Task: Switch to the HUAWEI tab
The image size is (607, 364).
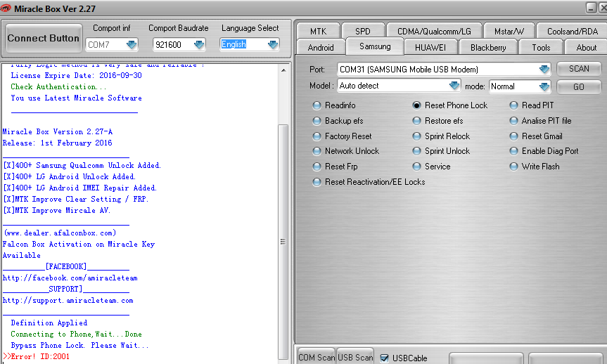Action: (430, 47)
